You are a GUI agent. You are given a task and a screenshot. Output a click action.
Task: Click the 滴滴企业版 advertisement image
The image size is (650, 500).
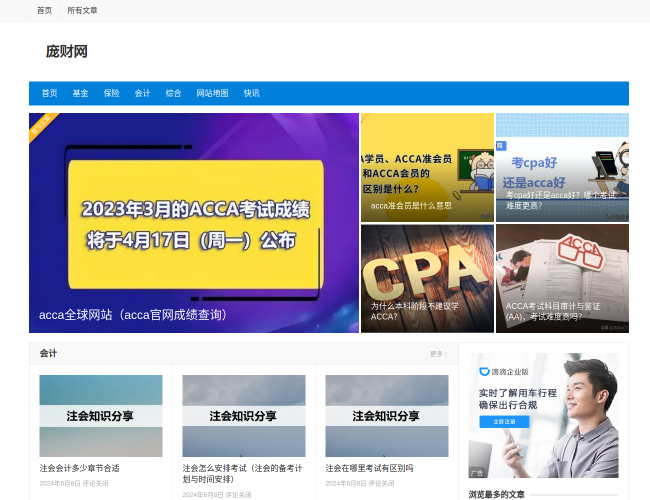coord(543,415)
